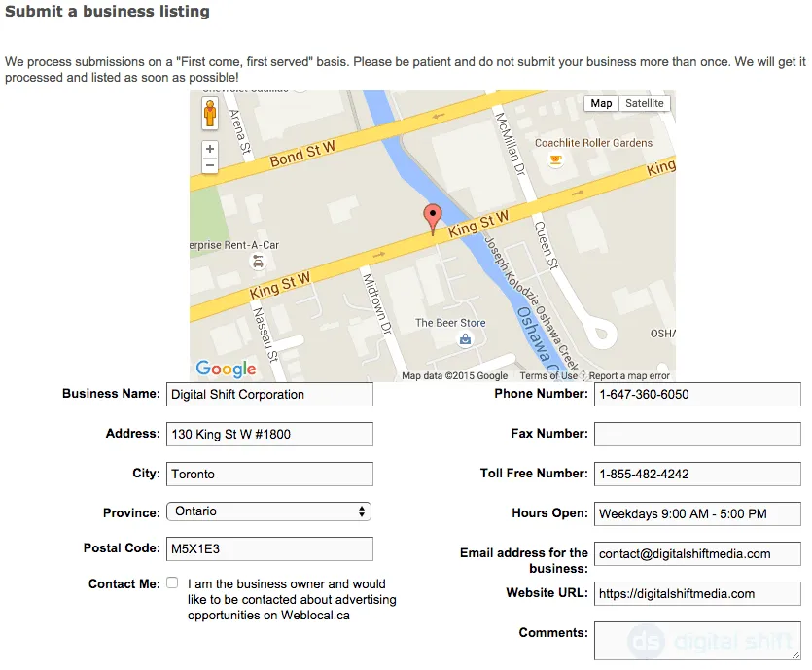Click the Comments text area

(x=697, y=642)
